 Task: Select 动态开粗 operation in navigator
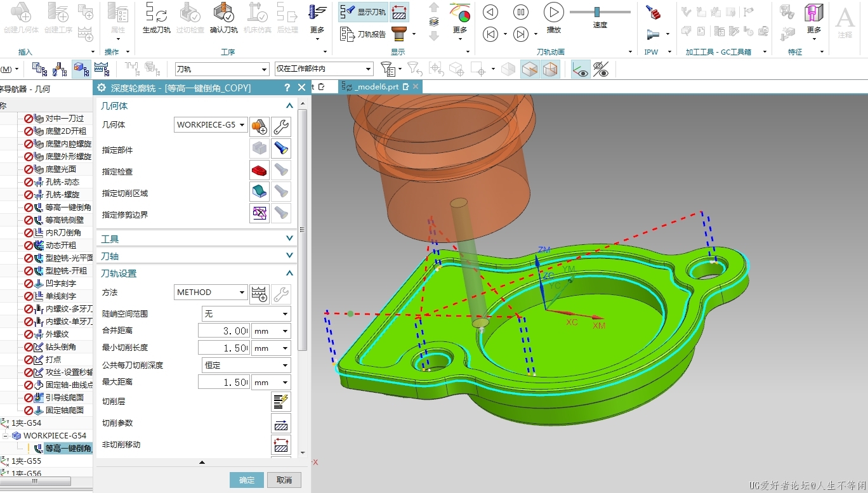click(61, 246)
